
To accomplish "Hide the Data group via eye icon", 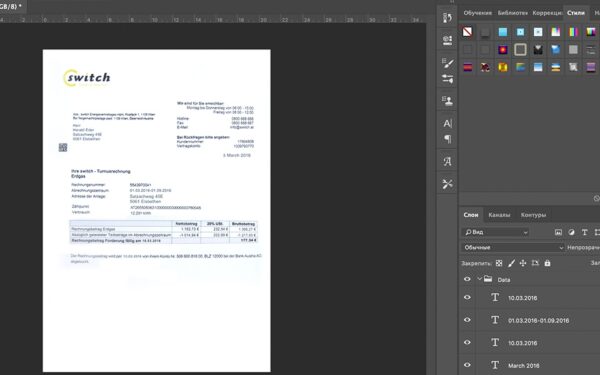I will [x=467, y=279].
